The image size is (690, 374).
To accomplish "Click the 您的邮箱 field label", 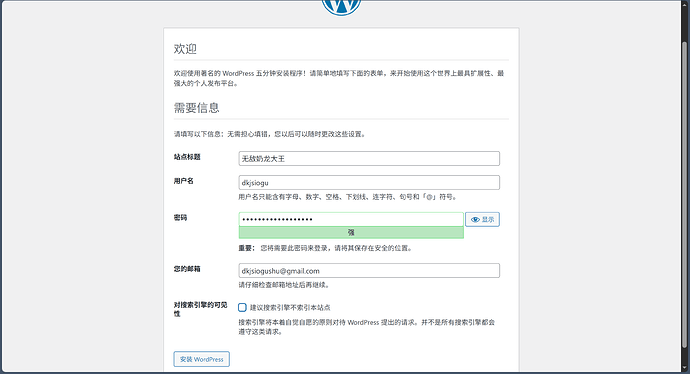I will tap(187, 269).
